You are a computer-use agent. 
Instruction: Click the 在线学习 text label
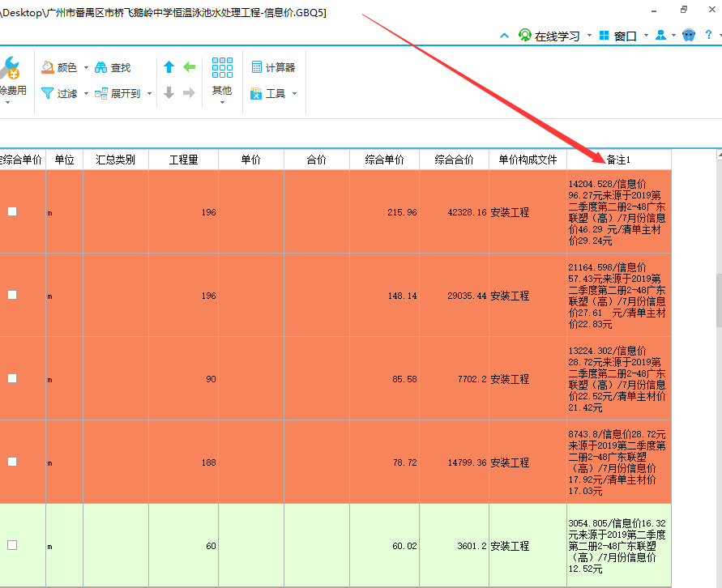coord(558,36)
